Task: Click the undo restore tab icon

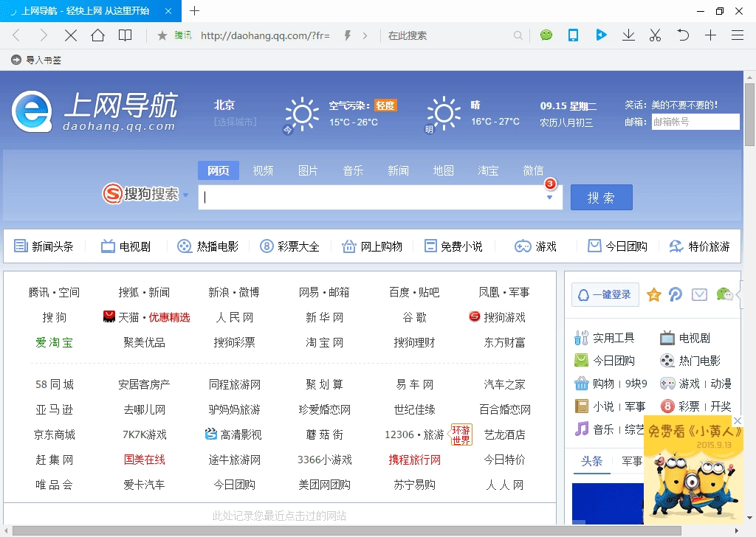Action: [x=683, y=35]
